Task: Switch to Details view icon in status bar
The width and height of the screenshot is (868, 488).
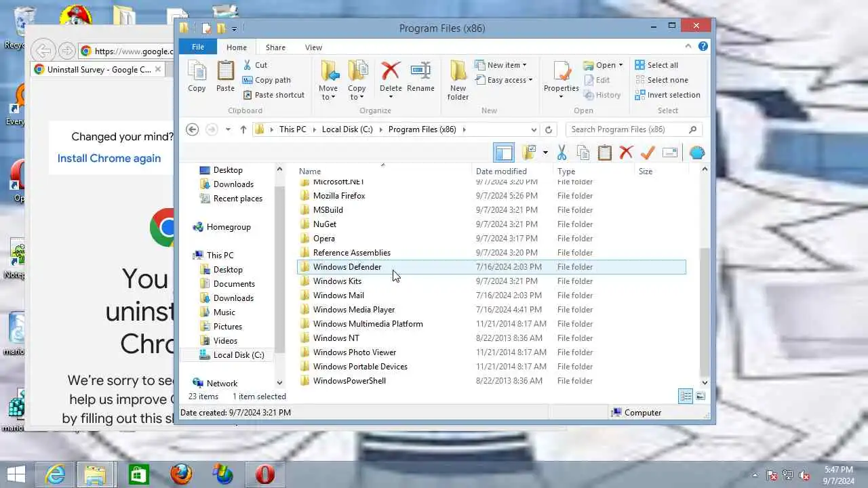Action: click(x=686, y=396)
